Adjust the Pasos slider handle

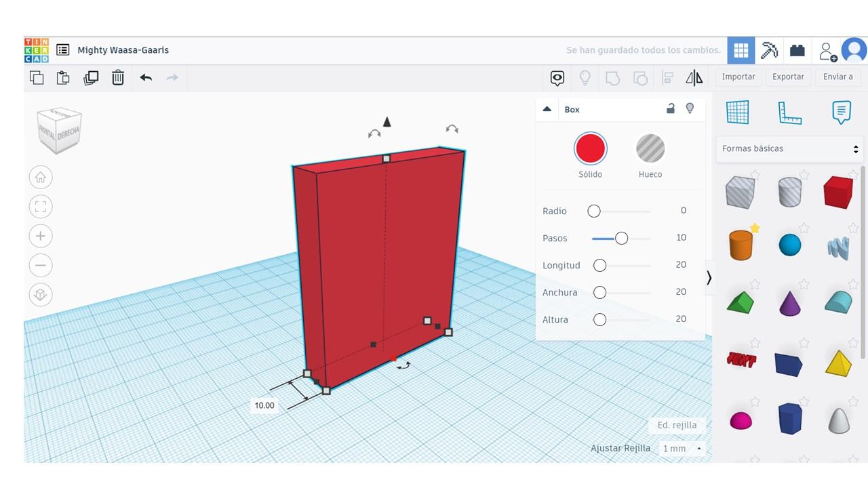click(x=621, y=239)
